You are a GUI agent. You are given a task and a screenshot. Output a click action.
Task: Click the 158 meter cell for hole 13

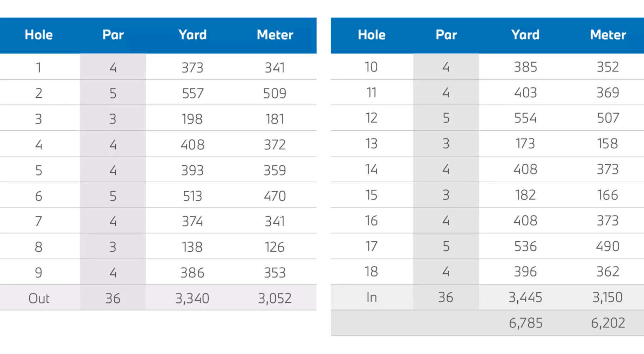point(608,144)
